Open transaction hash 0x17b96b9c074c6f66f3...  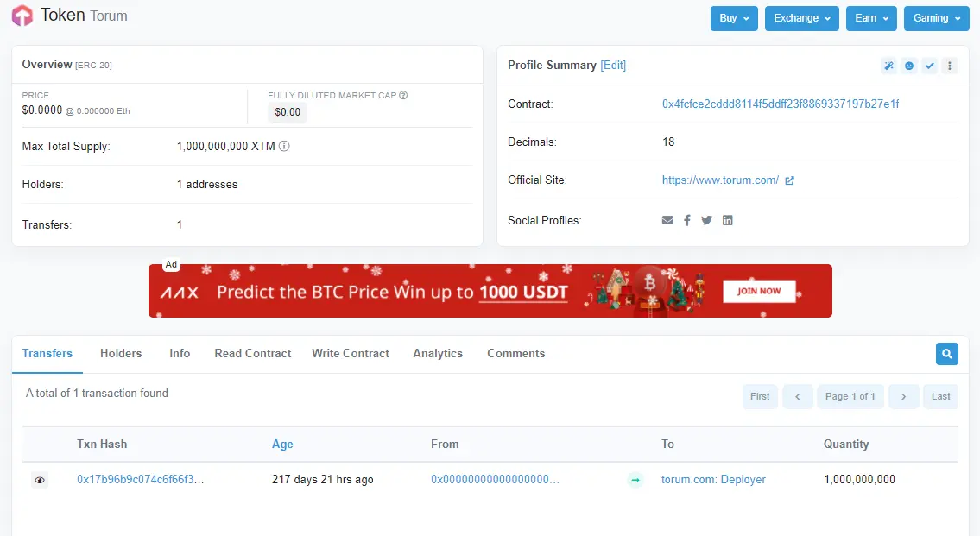[x=140, y=479]
